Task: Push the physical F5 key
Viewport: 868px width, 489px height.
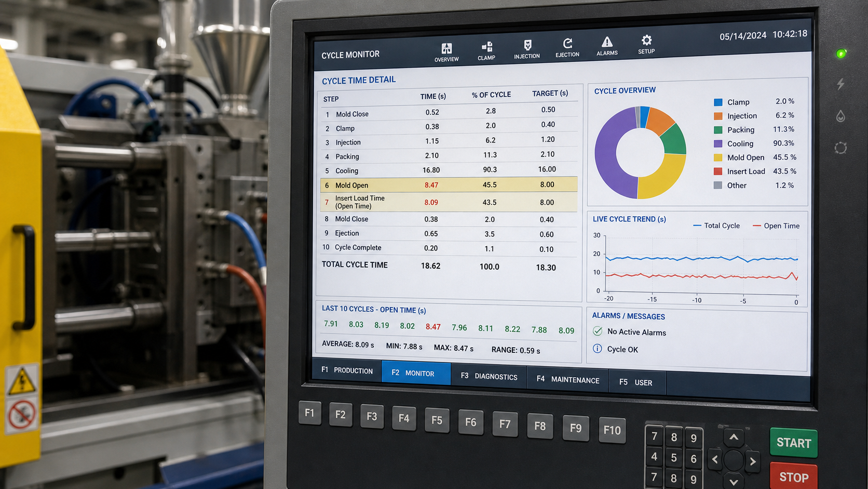Action: click(437, 420)
